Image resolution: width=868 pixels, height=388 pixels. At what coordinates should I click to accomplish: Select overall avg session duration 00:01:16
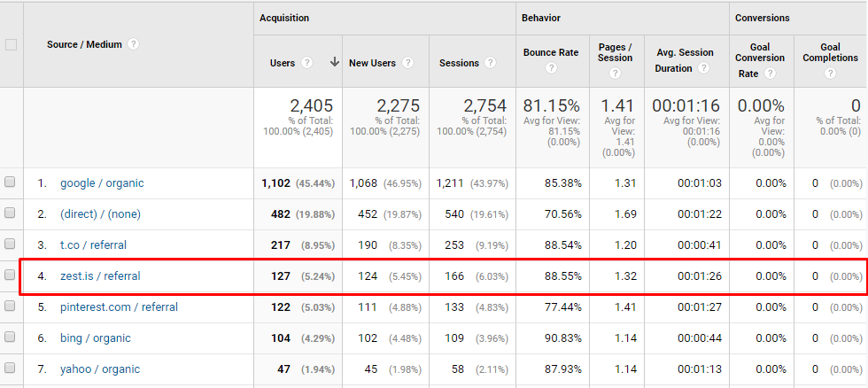tap(686, 105)
